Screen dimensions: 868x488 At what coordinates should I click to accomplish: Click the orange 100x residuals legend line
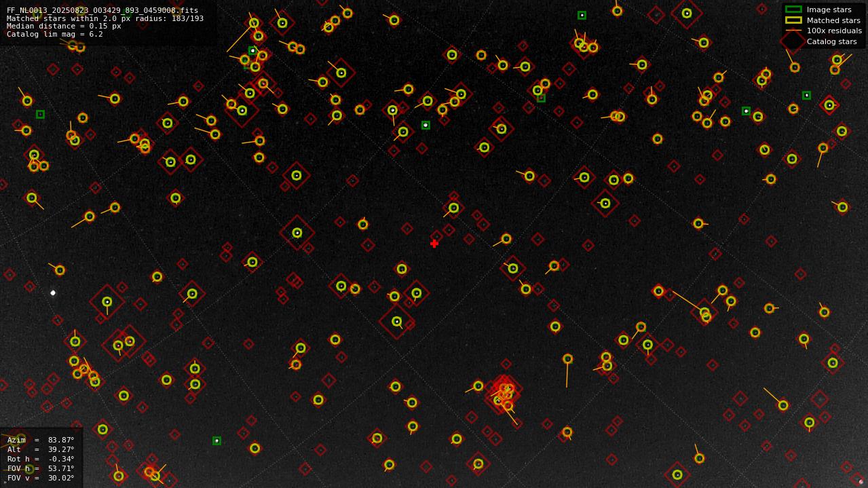[x=793, y=31]
